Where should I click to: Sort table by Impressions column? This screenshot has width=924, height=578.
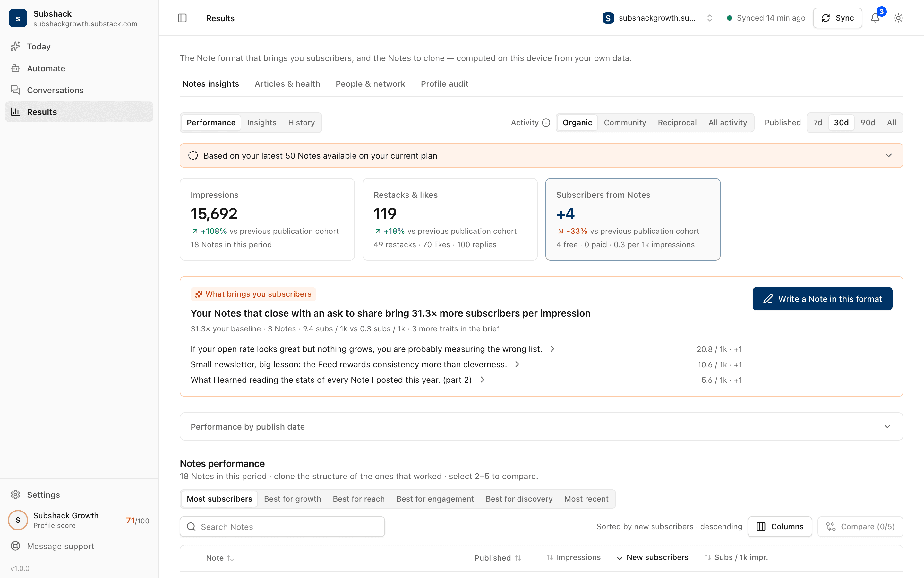[573, 557]
